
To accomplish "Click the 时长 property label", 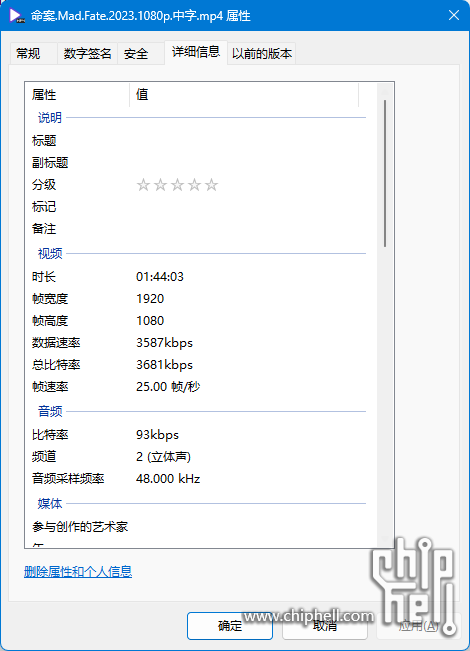I will point(44,277).
